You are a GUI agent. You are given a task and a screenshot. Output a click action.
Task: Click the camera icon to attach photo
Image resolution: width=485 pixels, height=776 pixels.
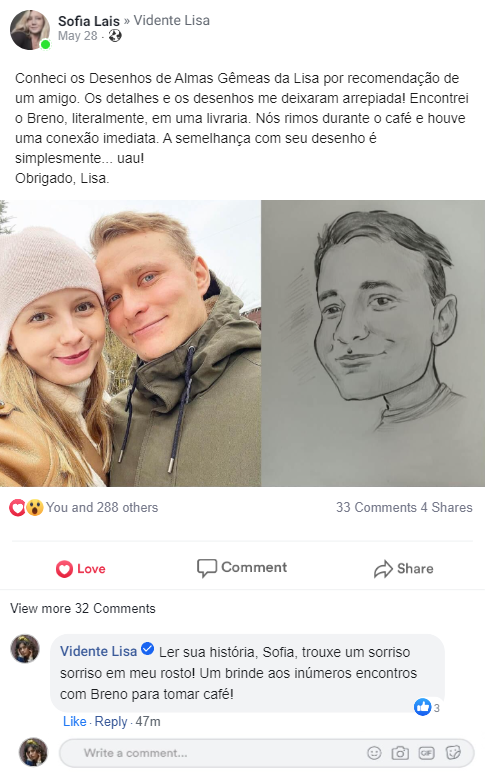click(x=400, y=753)
